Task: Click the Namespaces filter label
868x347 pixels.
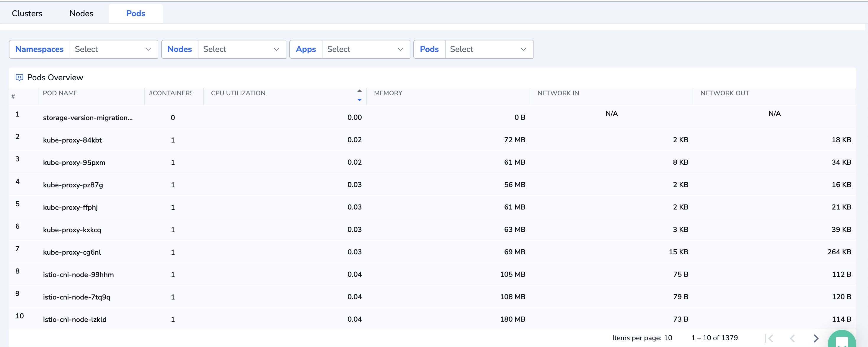Action: (x=40, y=49)
